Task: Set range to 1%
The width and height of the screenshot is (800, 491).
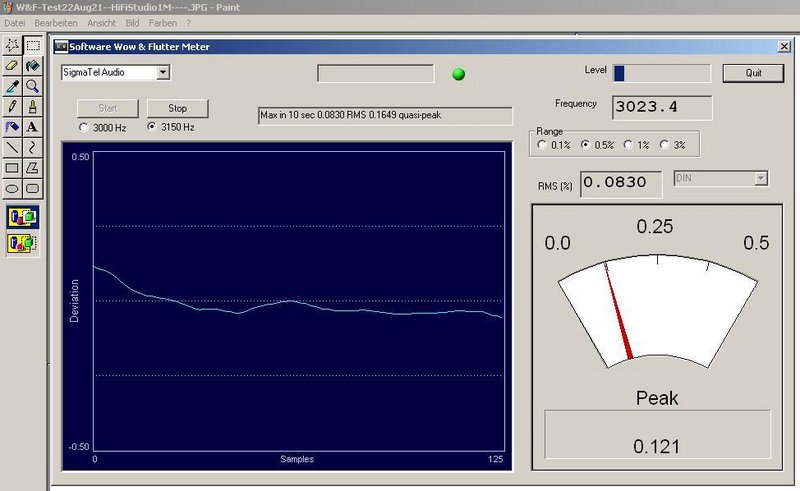Action: (628, 145)
